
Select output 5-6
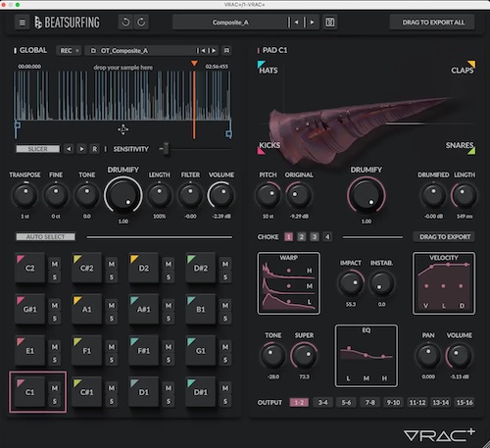click(x=346, y=402)
